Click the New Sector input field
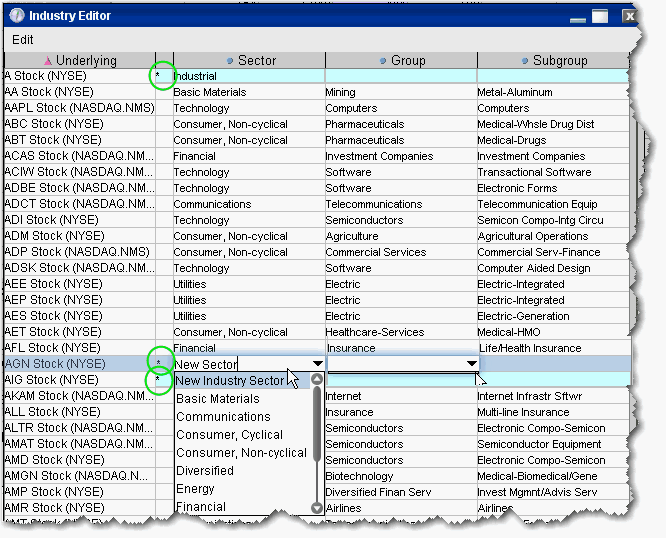This screenshot has width=666, height=538. tap(240, 364)
